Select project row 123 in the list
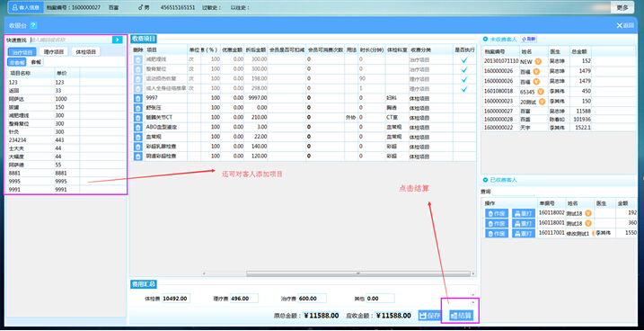 [x=67, y=82]
